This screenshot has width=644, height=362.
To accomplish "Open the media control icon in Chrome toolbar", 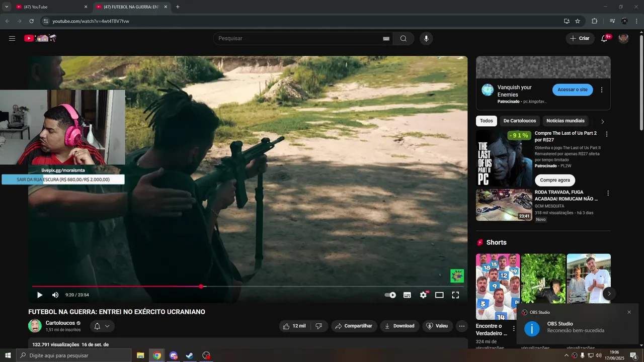I will pos(612,21).
